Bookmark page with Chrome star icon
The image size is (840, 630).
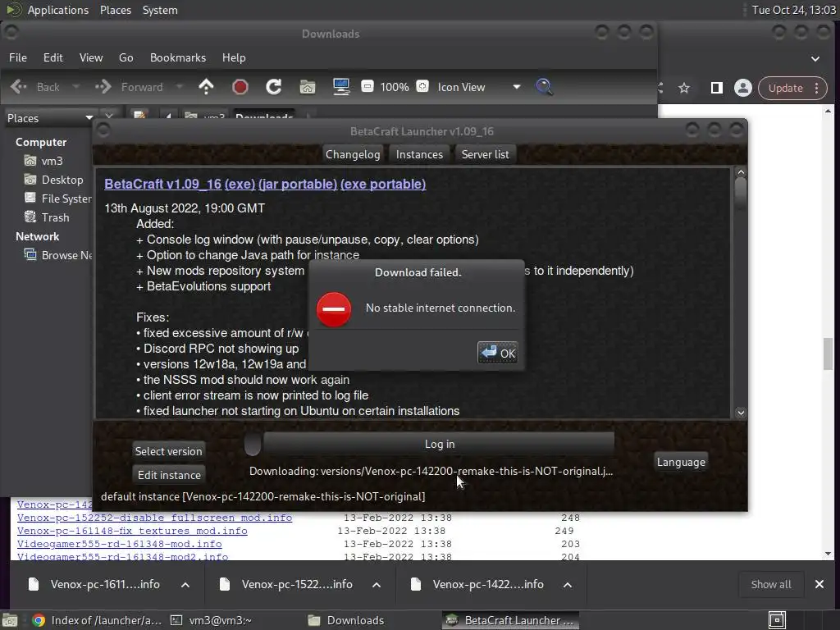point(683,88)
